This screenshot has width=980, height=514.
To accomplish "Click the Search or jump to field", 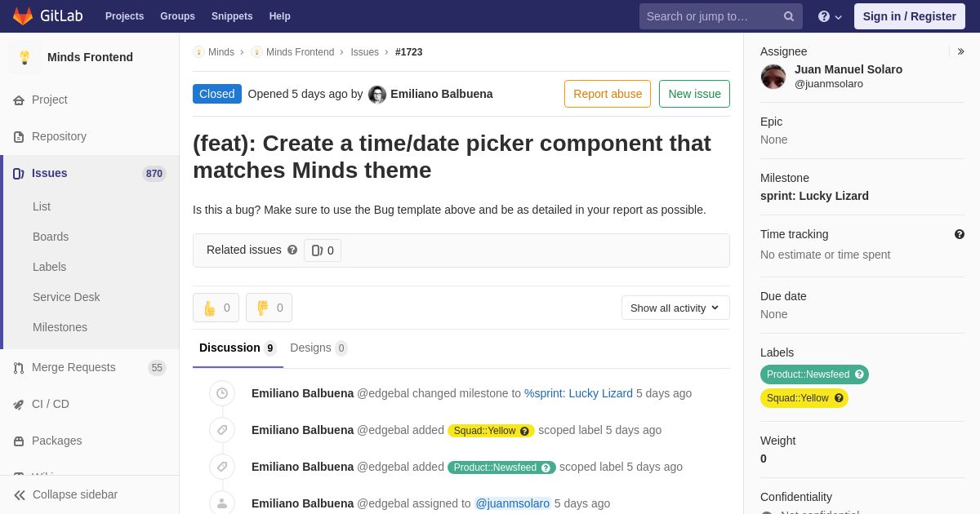I will (721, 16).
